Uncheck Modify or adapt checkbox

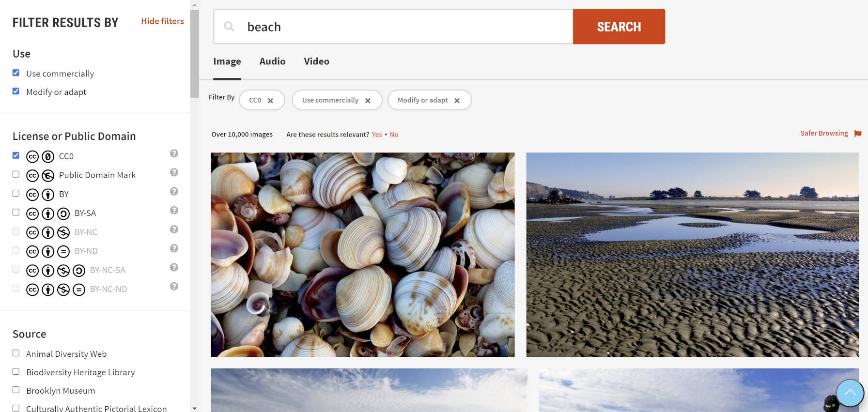(16, 91)
